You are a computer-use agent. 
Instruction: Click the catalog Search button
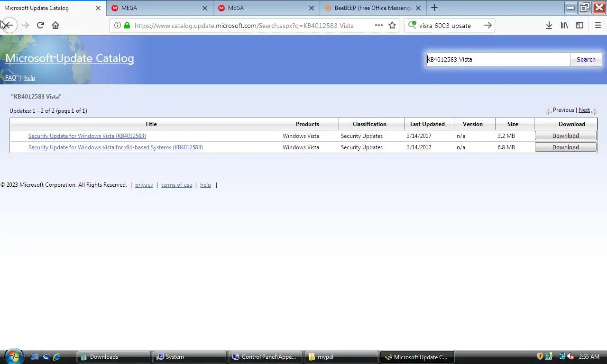click(x=586, y=59)
